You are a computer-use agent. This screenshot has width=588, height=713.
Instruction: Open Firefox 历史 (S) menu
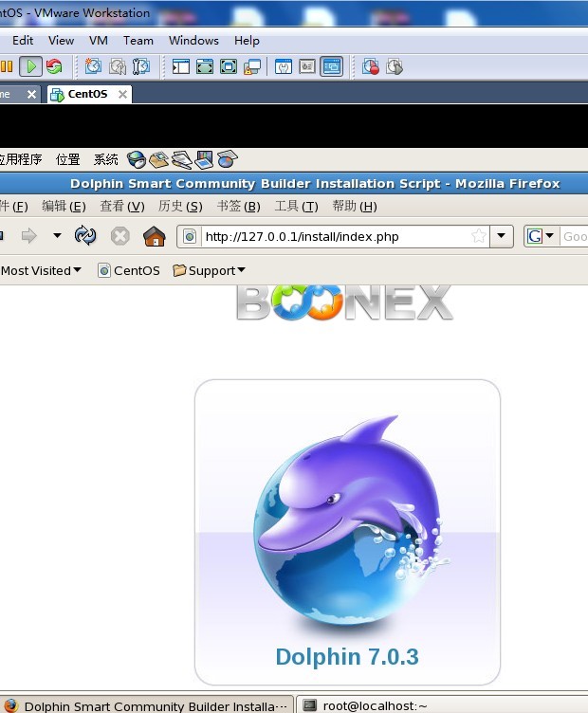tap(180, 207)
